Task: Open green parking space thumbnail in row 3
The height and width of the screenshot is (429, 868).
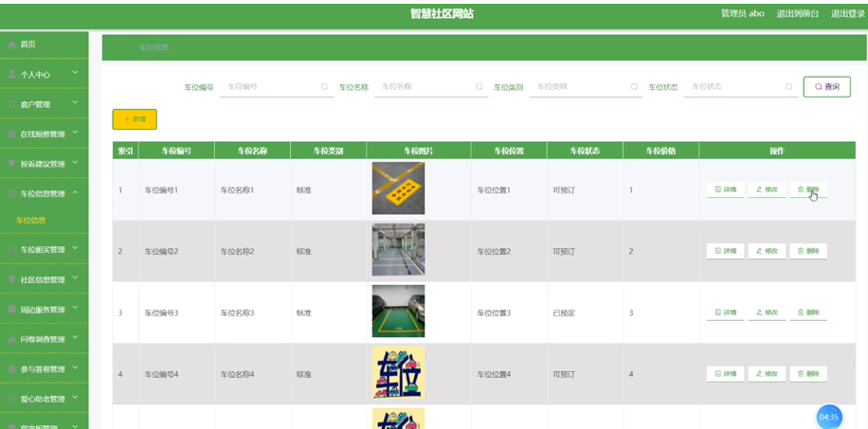Action: click(x=398, y=311)
